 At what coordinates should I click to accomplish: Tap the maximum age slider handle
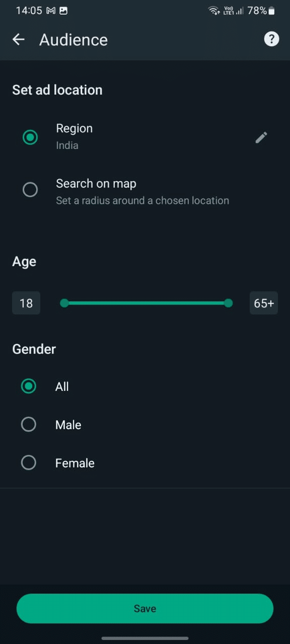[x=228, y=303]
